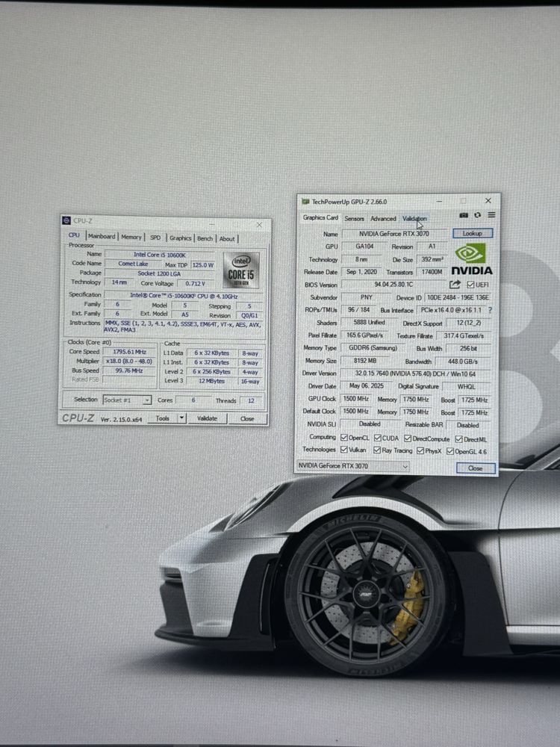Viewport: 560px width, 747px height.
Task: Click the Max TDP value 125.0 W
Action: pyautogui.click(x=203, y=264)
